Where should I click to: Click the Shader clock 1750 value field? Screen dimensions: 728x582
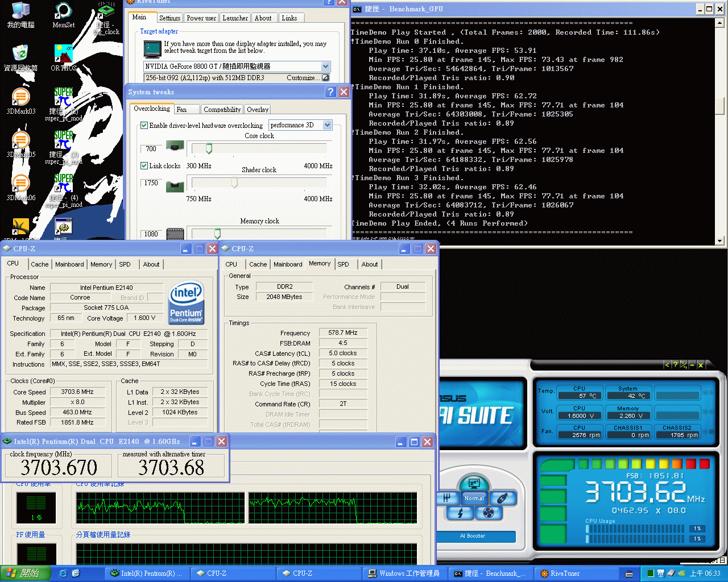(151, 183)
